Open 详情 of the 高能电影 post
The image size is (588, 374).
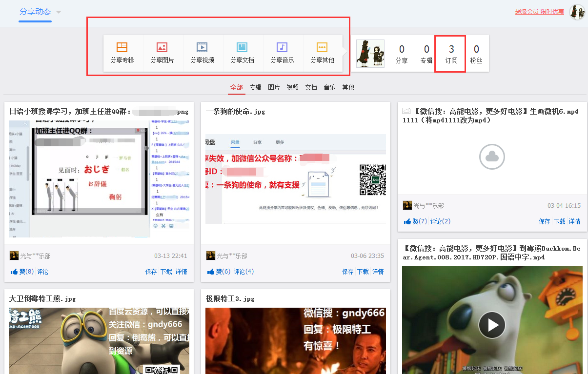click(574, 221)
